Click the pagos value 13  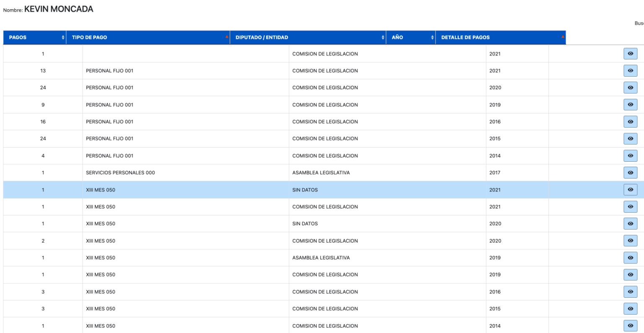pyautogui.click(x=43, y=71)
